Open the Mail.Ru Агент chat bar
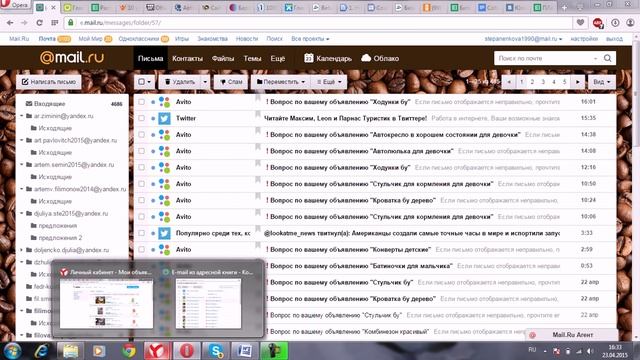This screenshot has height=360, width=640. [571, 335]
